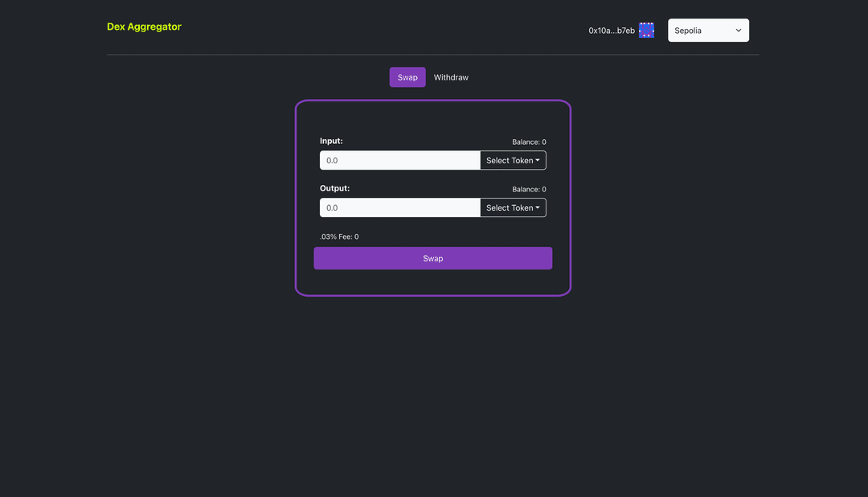
Task: Click the Dex Aggregator logo text
Action: (144, 27)
